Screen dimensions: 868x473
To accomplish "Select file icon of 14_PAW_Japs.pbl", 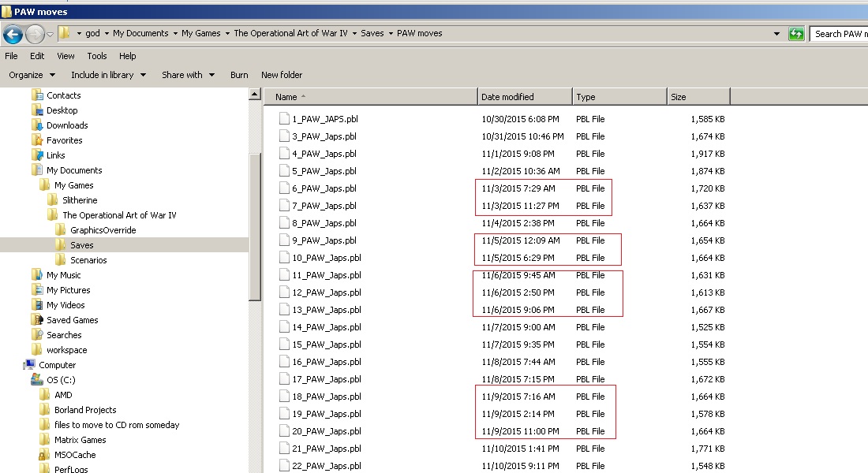I will pos(284,327).
